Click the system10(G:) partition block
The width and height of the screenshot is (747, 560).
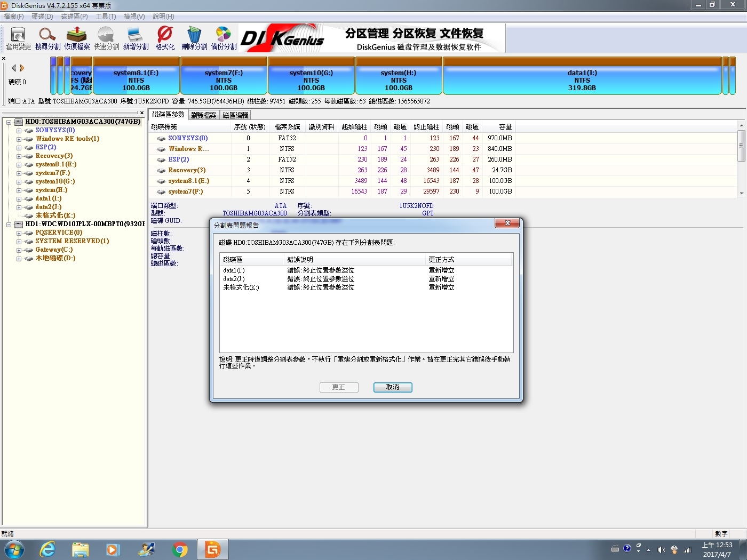[x=311, y=76]
